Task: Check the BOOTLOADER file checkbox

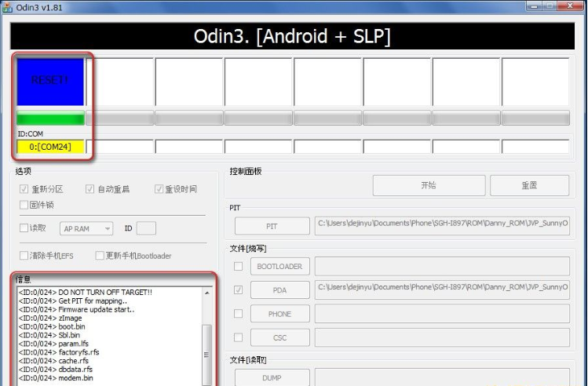Action: pos(238,266)
